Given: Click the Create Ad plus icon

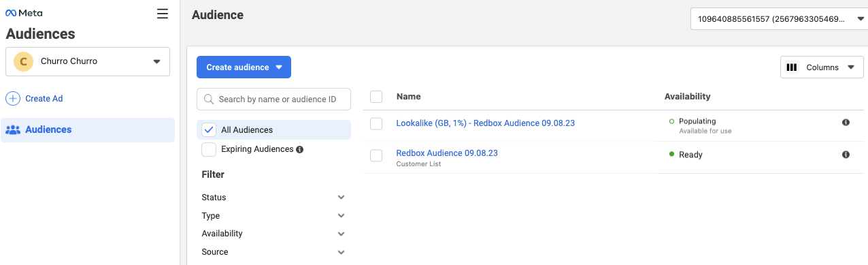Looking at the screenshot, I should point(13,99).
